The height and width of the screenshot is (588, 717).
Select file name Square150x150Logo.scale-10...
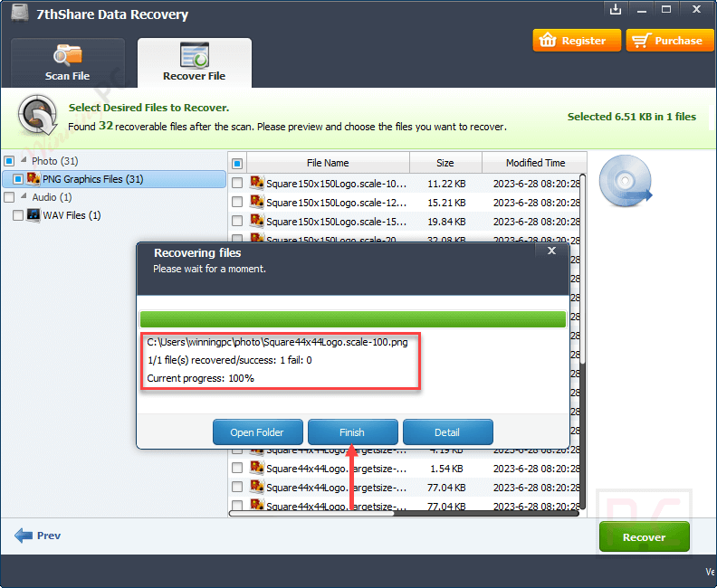point(336,184)
